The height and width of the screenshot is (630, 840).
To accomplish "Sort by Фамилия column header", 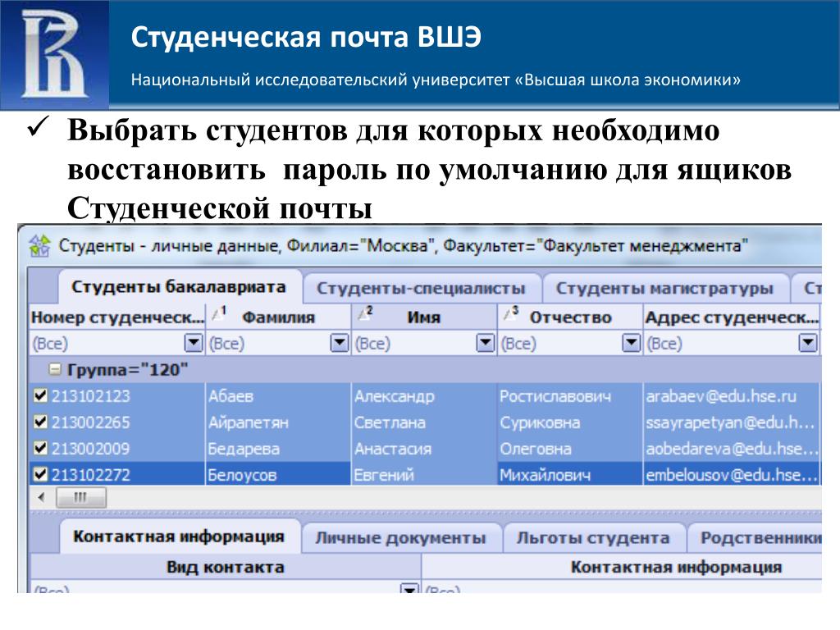I will [x=279, y=317].
